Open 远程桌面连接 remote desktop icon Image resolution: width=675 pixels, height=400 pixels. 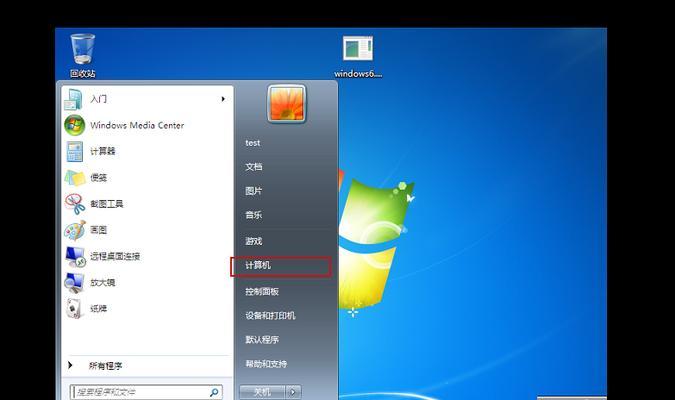[75, 257]
